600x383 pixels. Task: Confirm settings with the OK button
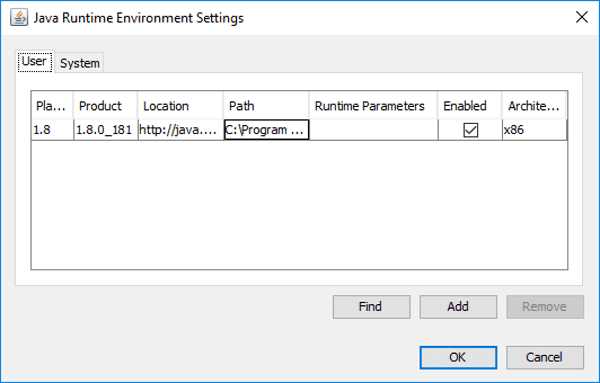(x=458, y=357)
